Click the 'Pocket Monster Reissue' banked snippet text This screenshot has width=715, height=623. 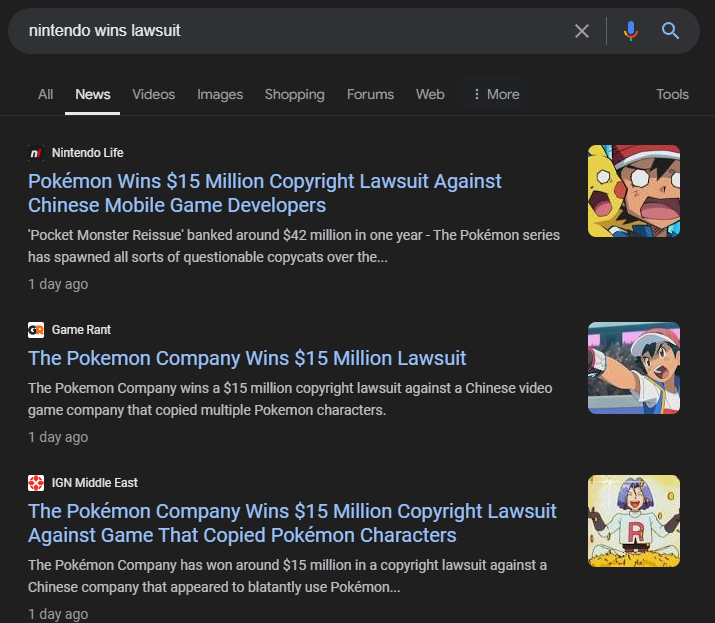tap(294, 246)
